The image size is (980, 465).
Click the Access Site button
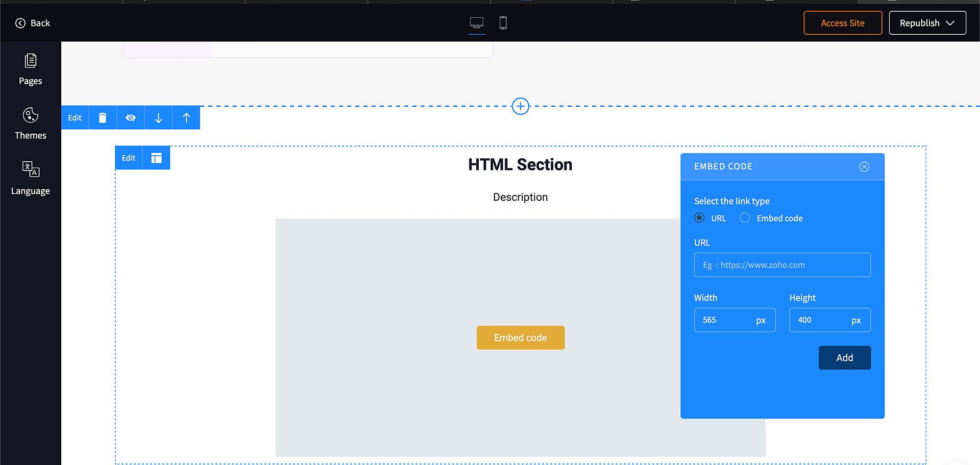pyautogui.click(x=842, y=23)
